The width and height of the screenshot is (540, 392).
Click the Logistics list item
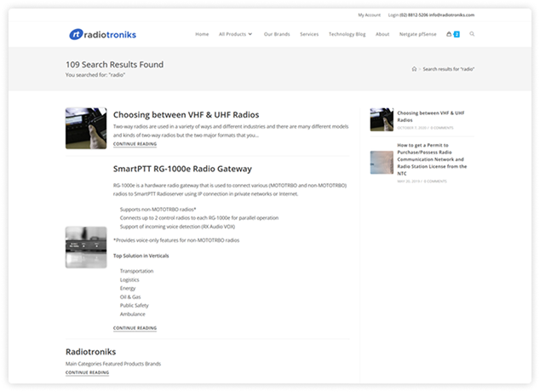coord(129,280)
